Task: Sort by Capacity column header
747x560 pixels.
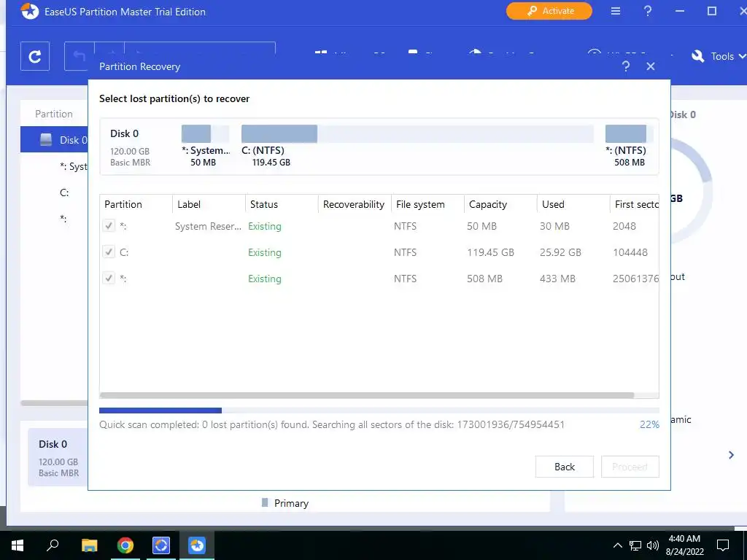Action: (x=500, y=204)
